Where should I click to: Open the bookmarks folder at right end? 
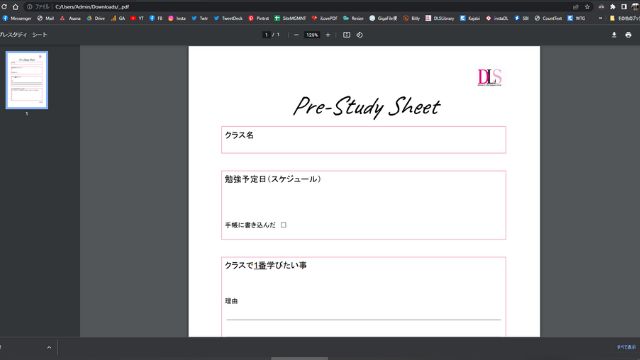624,18
